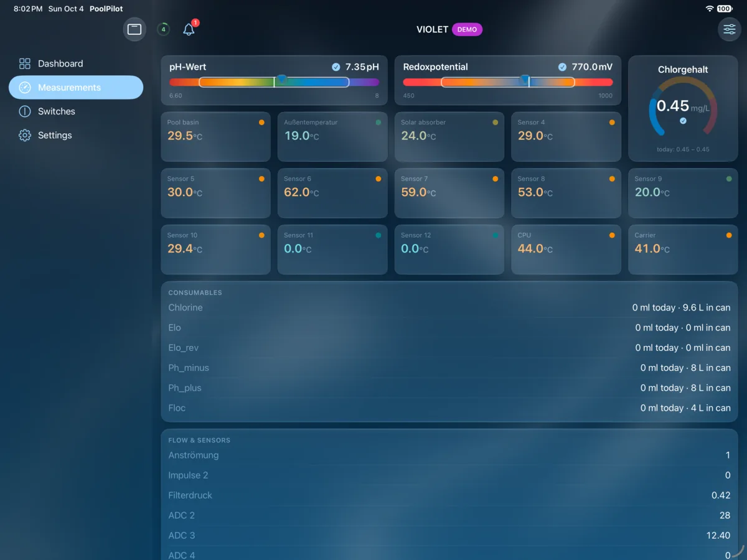Click the Chlorgehalt circular gauge
747x560 pixels.
[683, 106]
